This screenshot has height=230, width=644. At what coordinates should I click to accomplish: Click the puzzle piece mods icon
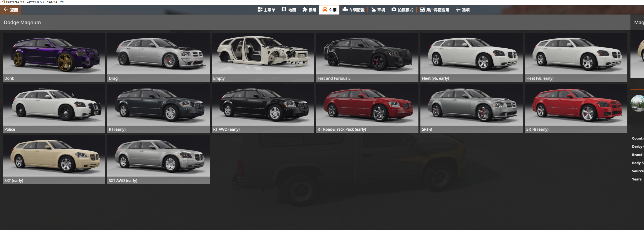tap(305, 10)
